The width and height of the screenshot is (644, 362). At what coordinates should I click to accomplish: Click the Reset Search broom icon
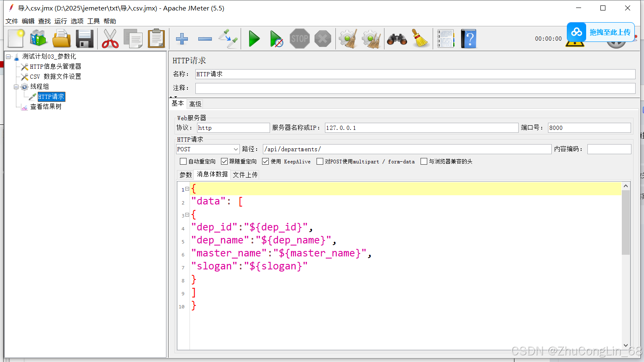[420, 39]
